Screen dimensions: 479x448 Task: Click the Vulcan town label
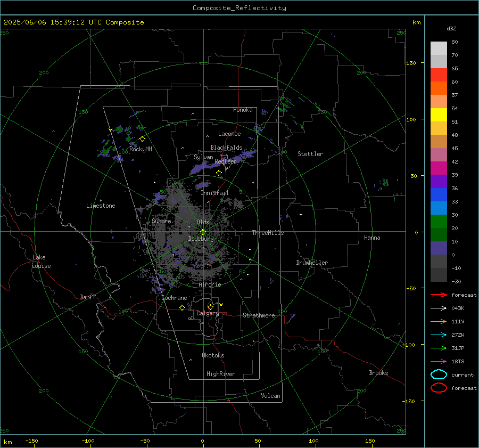click(x=270, y=396)
